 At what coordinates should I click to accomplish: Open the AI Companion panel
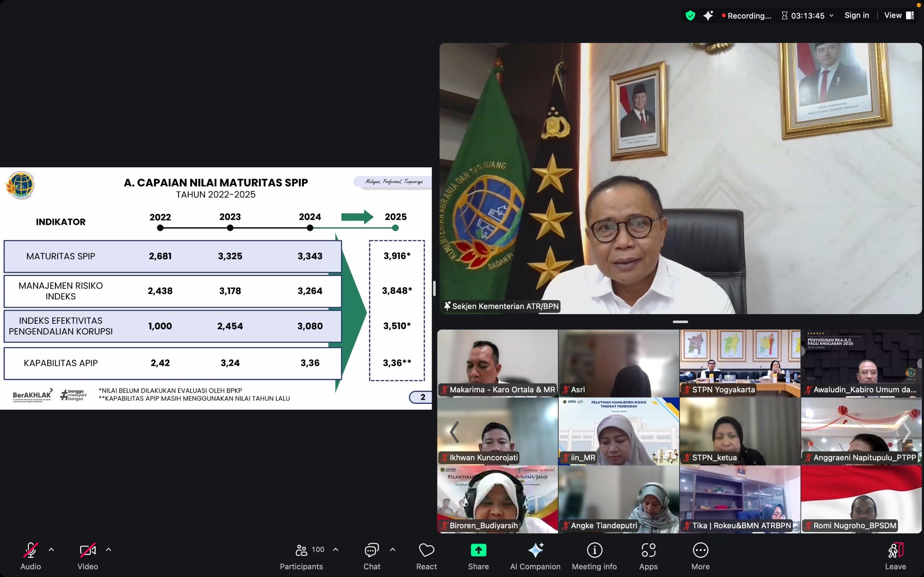(535, 550)
